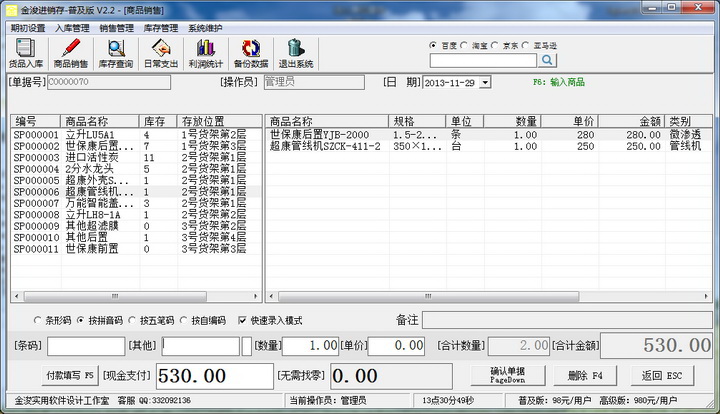This screenshot has height=414, width=720.
Task: Open 商品销售 from the toolbar
Action: 70,53
